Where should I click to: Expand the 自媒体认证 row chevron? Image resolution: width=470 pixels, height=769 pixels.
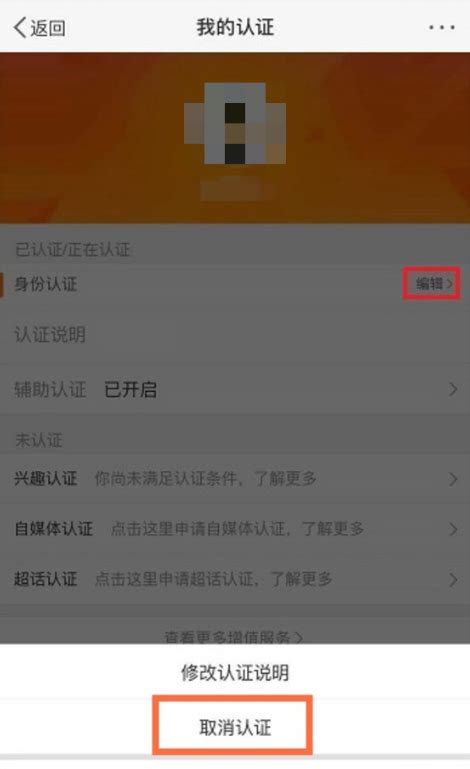click(x=452, y=529)
